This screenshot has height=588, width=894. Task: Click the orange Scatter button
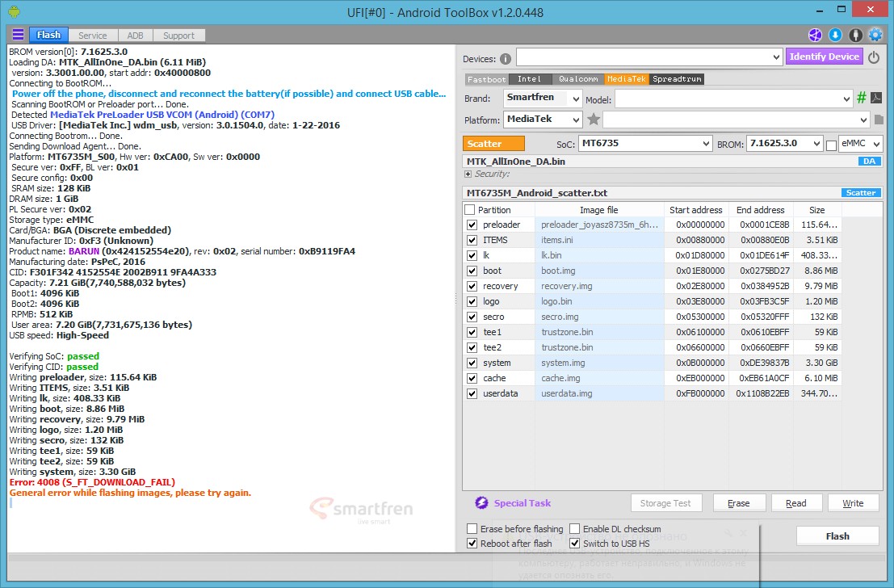point(493,144)
